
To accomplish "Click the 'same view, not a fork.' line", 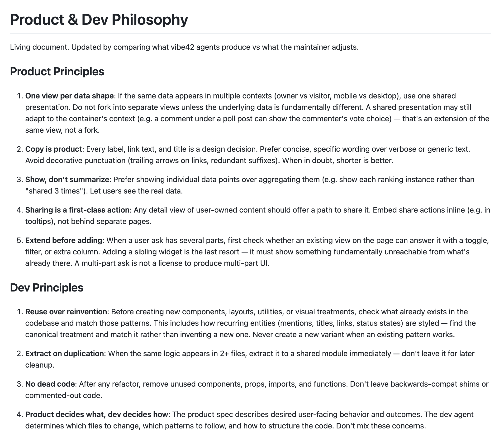I will pos(62,130).
